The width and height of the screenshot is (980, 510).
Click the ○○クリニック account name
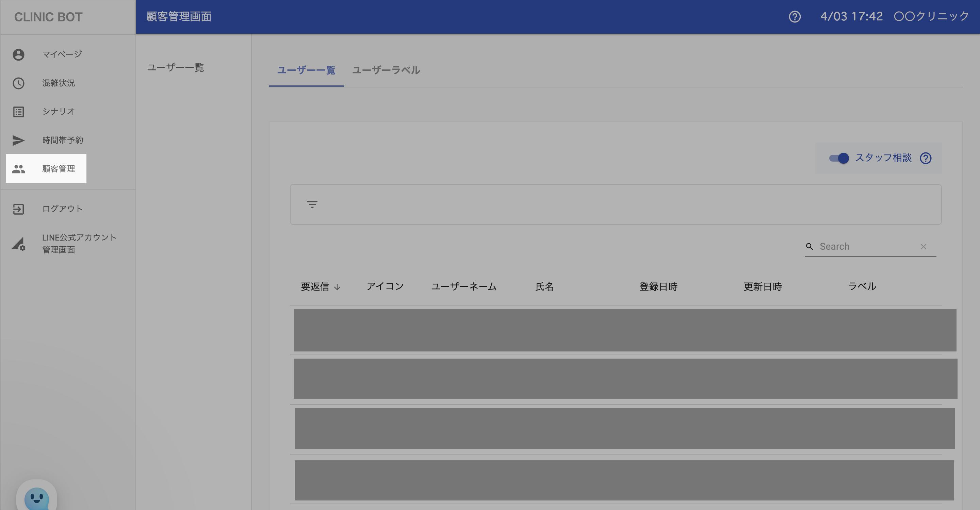tap(931, 16)
